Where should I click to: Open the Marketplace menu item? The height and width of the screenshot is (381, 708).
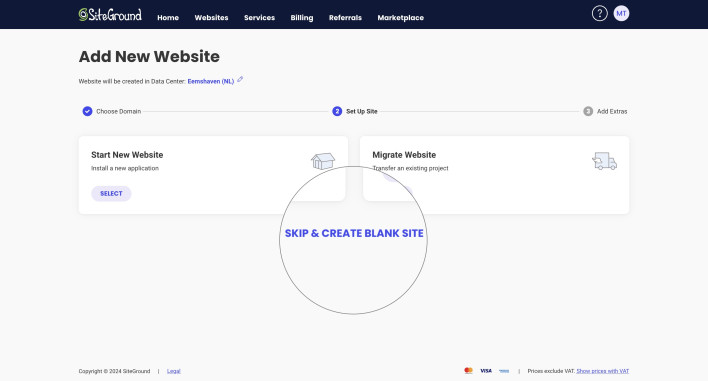point(401,18)
